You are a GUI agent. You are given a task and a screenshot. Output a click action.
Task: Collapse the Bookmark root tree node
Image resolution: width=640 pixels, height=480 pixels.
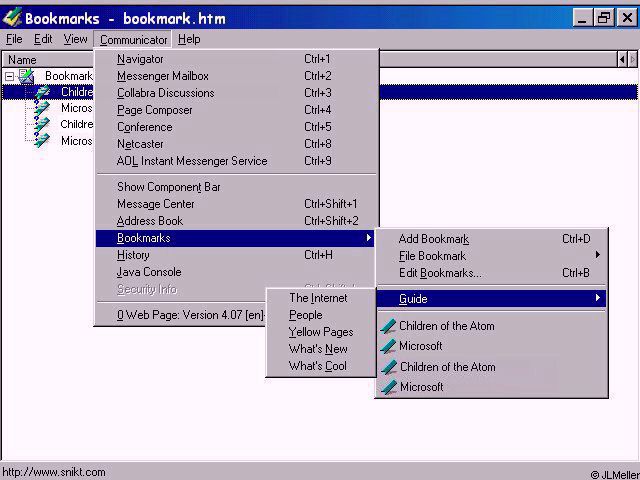tap(10, 76)
